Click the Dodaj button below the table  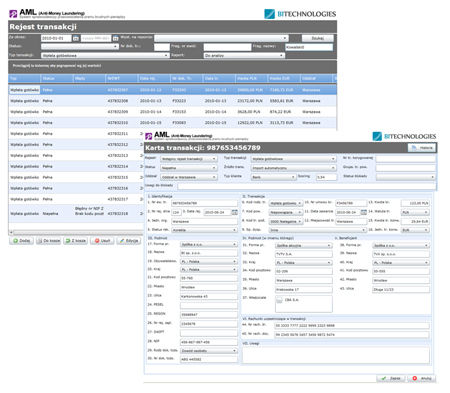click(21, 241)
